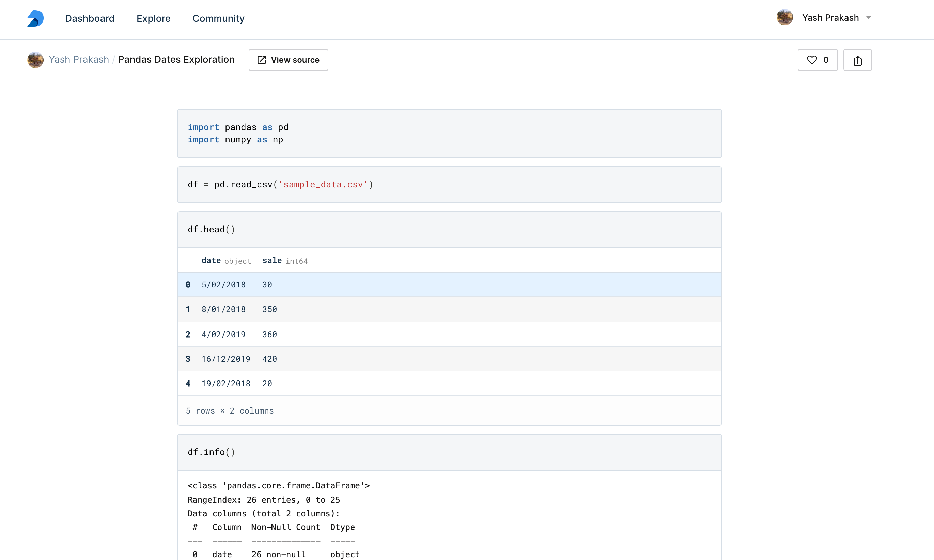934x560 pixels.
Task: Click the author avatar beside the notebook title
Action: pyautogui.click(x=35, y=60)
